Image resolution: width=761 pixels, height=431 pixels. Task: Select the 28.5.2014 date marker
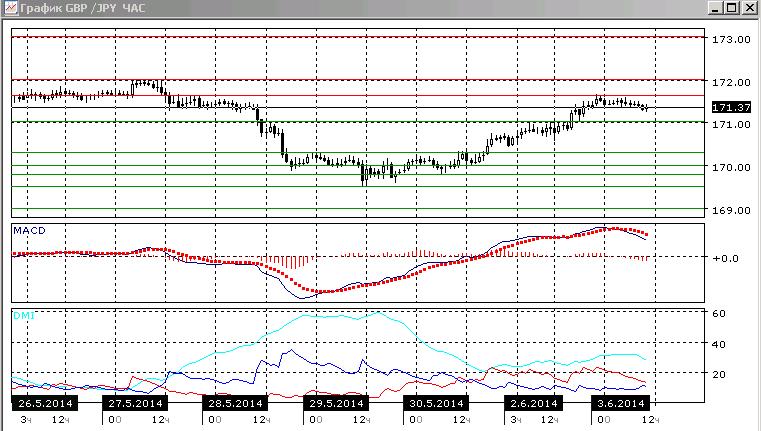tap(235, 403)
